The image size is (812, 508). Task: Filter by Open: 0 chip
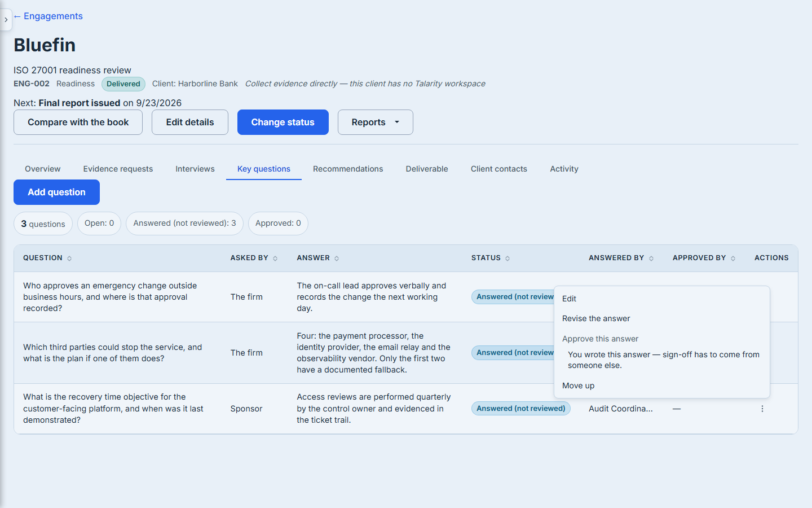point(99,224)
